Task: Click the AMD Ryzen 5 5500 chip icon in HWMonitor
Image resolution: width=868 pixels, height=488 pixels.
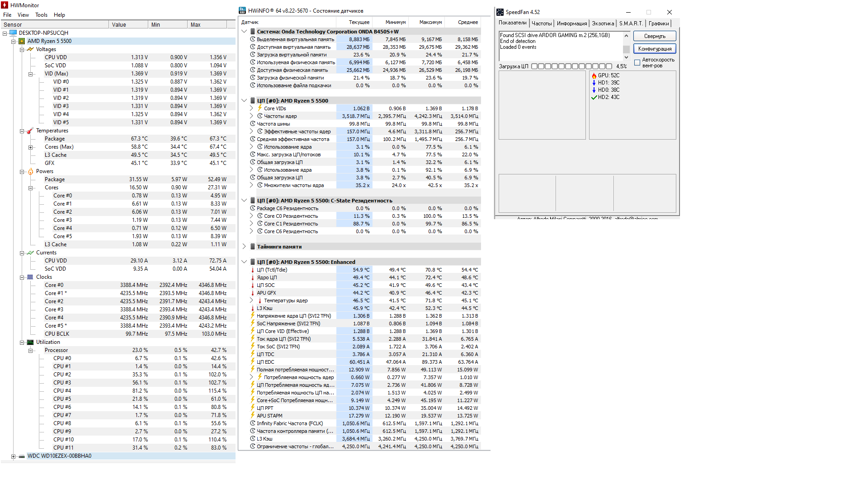Action: pos(22,41)
